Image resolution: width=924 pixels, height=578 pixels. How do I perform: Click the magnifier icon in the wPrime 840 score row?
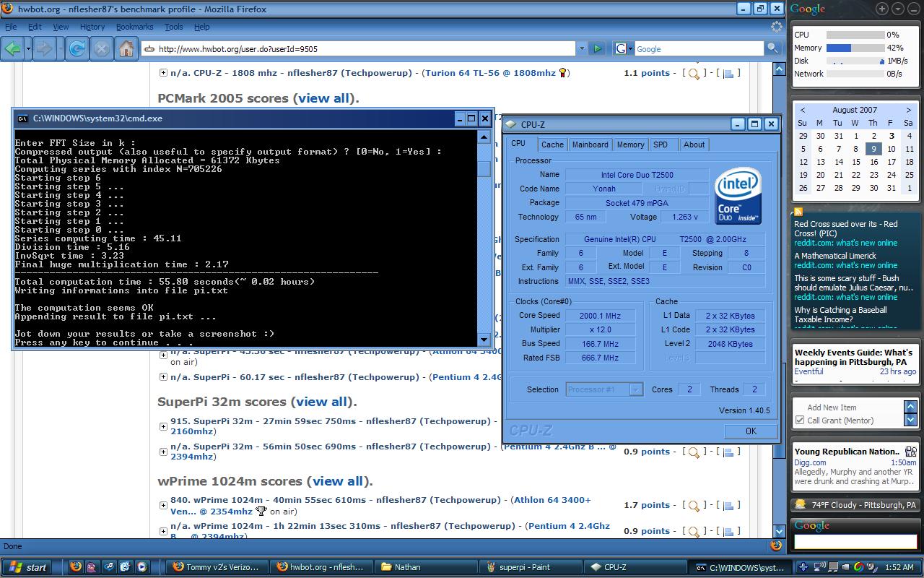tap(694, 506)
